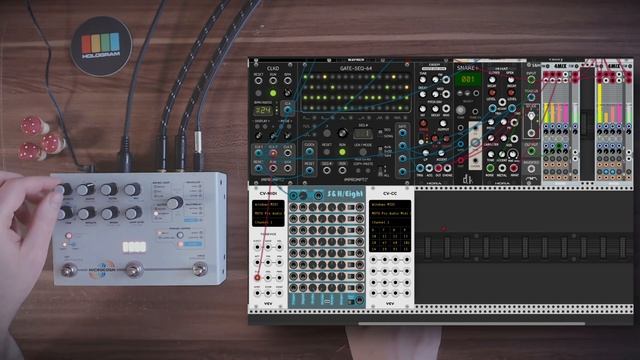
Task: Click the BPM input jack on CLKD
Action: pos(287,81)
